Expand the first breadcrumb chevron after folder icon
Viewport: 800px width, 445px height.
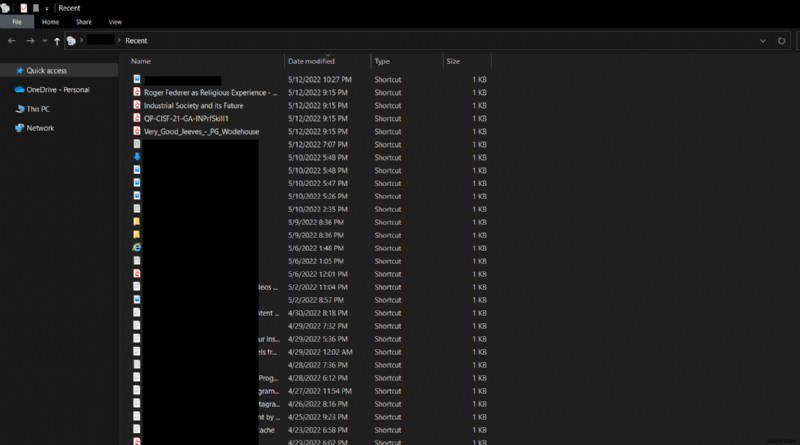81,40
